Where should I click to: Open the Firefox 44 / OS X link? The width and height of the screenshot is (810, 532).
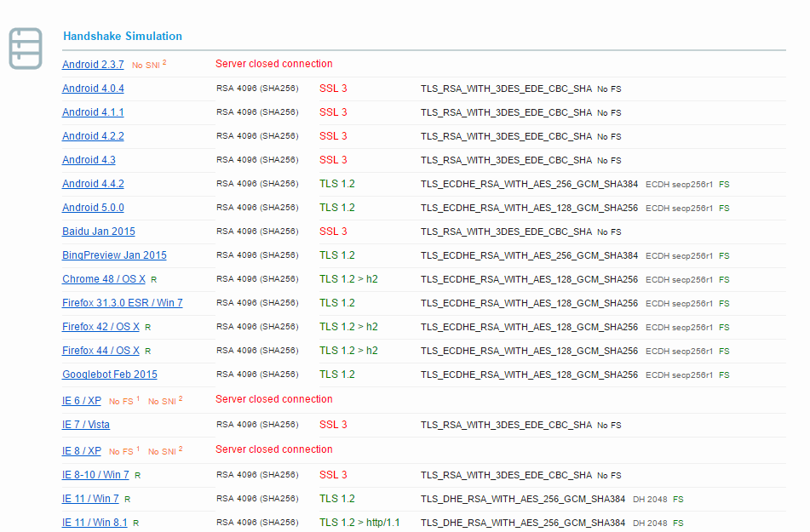pyautogui.click(x=101, y=351)
